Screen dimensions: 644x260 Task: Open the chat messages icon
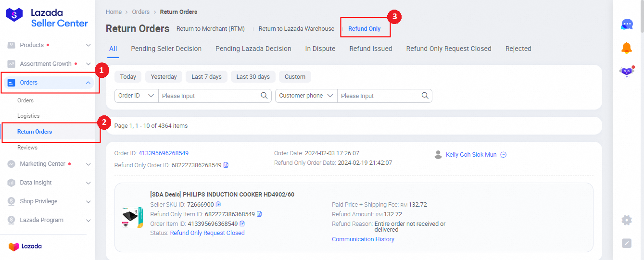point(627,25)
